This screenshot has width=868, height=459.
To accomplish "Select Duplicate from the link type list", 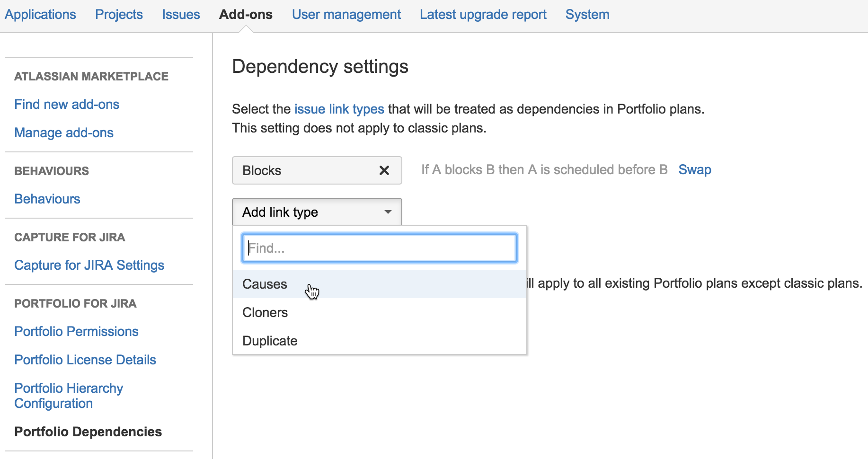I will point(380,341).
